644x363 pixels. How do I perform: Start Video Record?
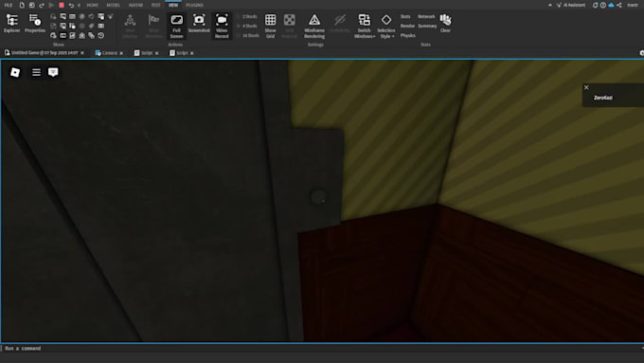coord(222,26)
